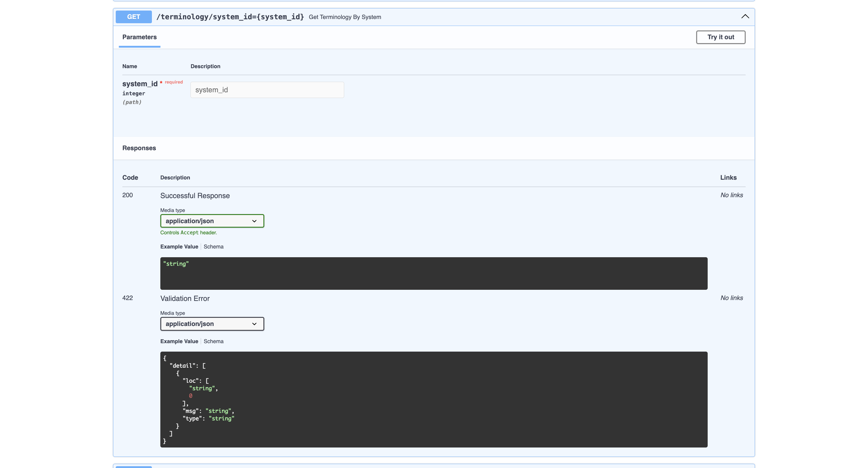Select Example Value for Validation Error
Viewport: 868px width, 468px height.
(x=179, y=341)
